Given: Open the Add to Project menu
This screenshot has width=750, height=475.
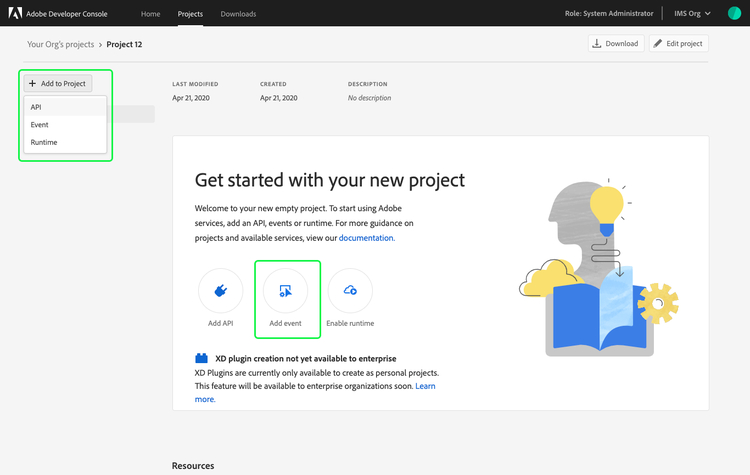Looking at the screenshot, I should 57,83.
